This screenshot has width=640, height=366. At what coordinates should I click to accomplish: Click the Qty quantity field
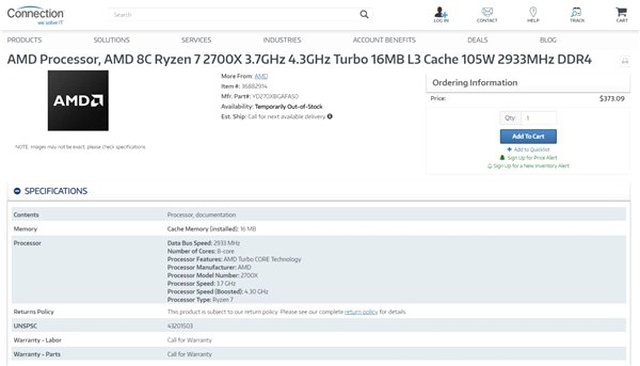pos(538,118)
